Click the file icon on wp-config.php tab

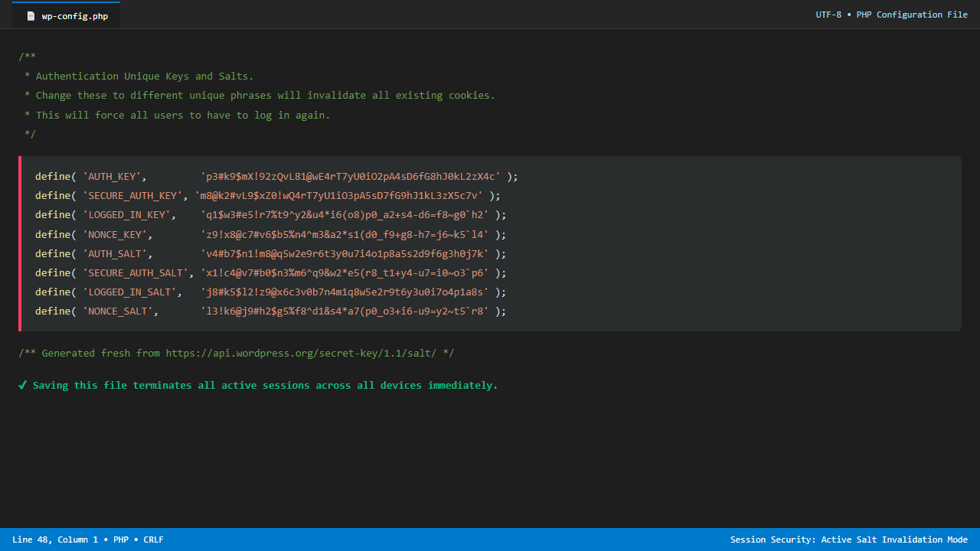(x=31, y=16)
